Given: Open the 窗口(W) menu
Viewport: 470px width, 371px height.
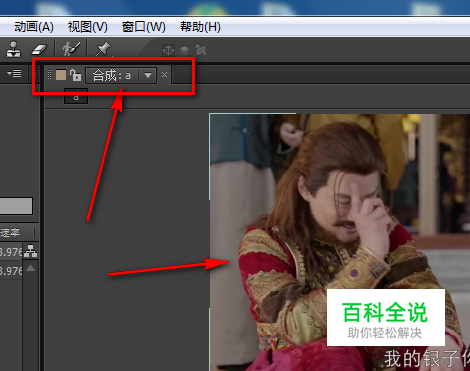Looking at the screenshot, I should (144, 27).
